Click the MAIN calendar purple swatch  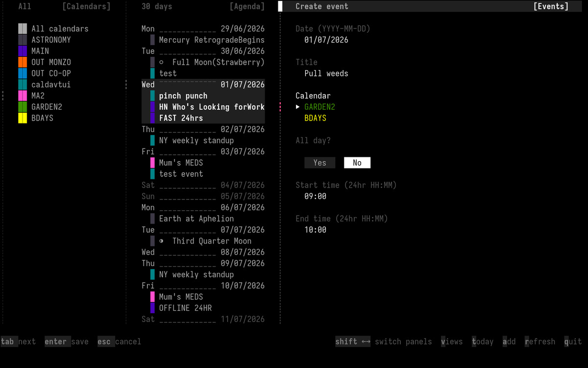pos(23,51)
